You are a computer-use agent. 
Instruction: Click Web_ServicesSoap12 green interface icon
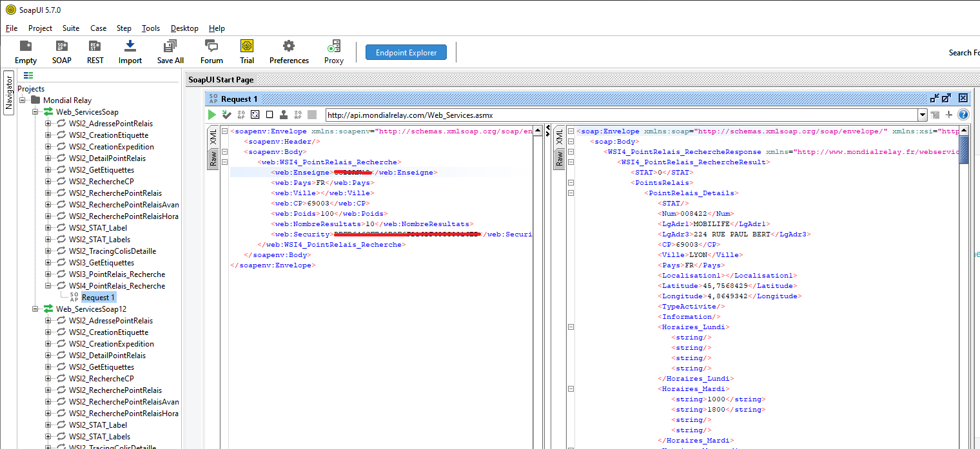point(48,309)
